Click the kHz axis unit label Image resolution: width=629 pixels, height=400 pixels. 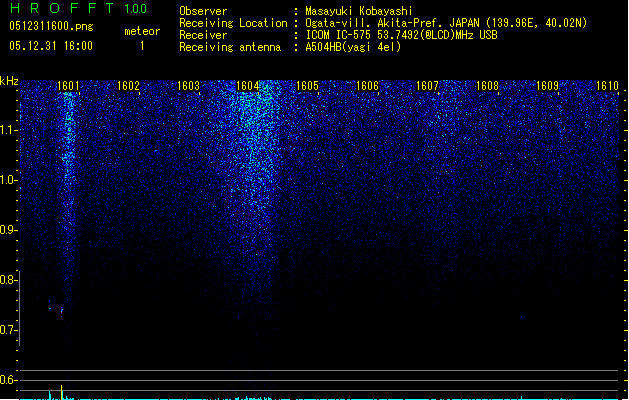point(9,81)
